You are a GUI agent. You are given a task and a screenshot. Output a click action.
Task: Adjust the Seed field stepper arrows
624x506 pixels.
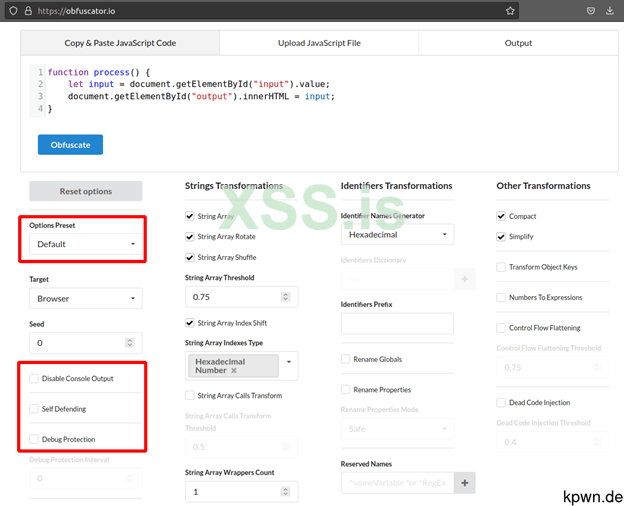pyautogui.click(x=129, y=343)
